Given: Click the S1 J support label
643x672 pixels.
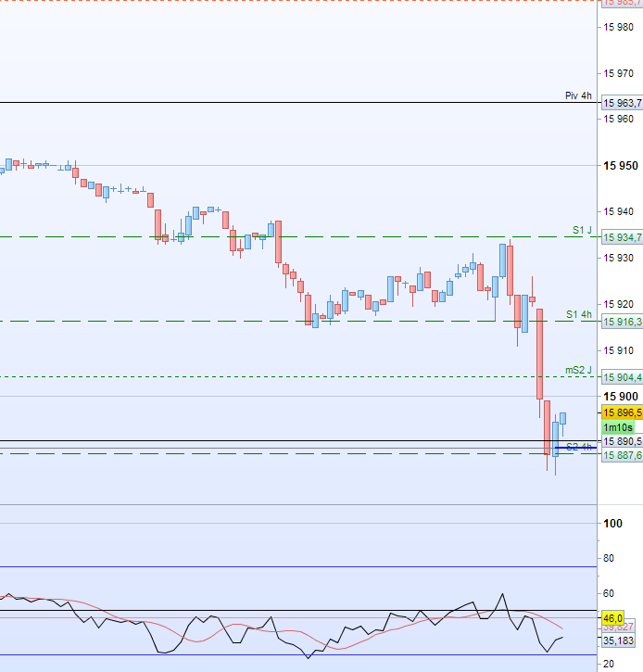Looking at the screenshot, I should (x=582, y=230).
